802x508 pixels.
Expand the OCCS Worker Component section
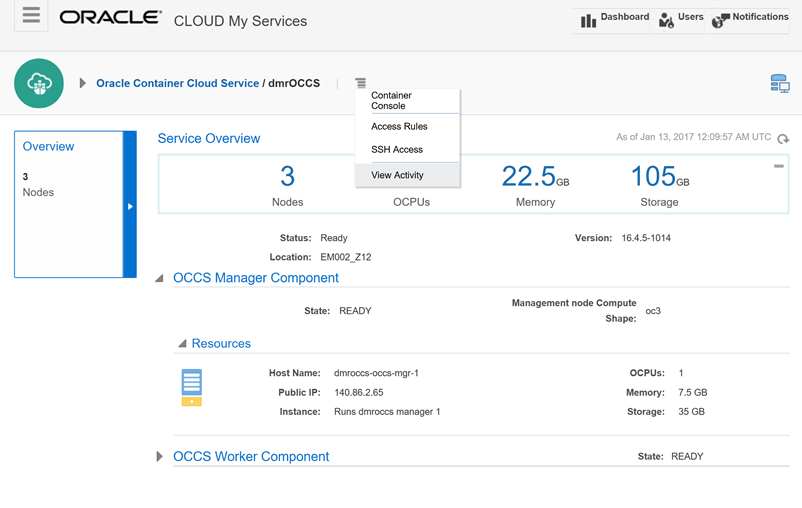pyautogui.click(x=160, y=457)
